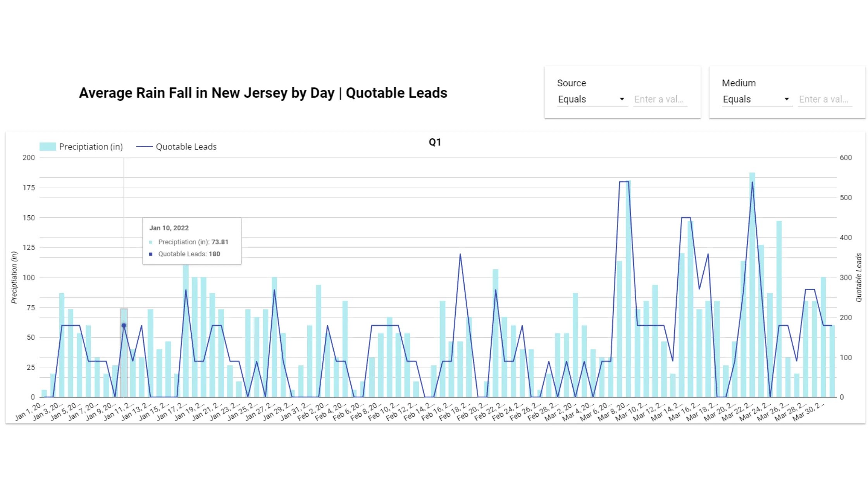Image resolution: width=868 pixels, height=488 pixels.
Task: Click Precipitation value inside the tooltip
Action: [193, 242]
